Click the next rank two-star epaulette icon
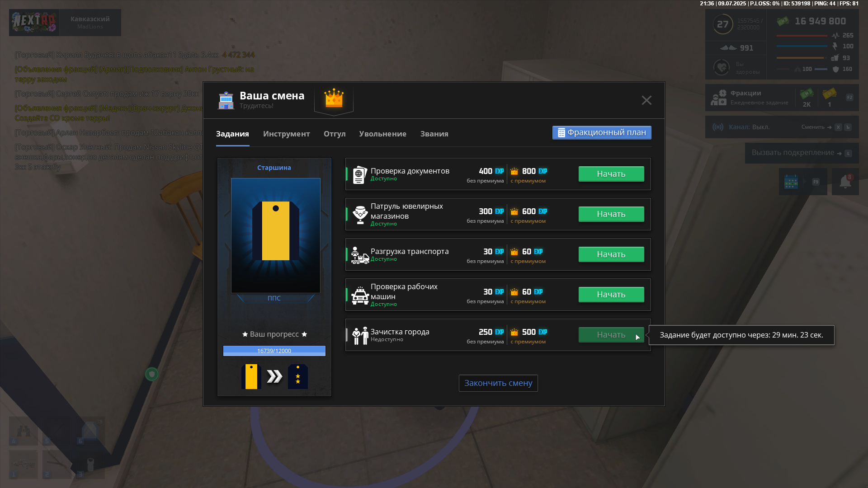 [298, 376]
